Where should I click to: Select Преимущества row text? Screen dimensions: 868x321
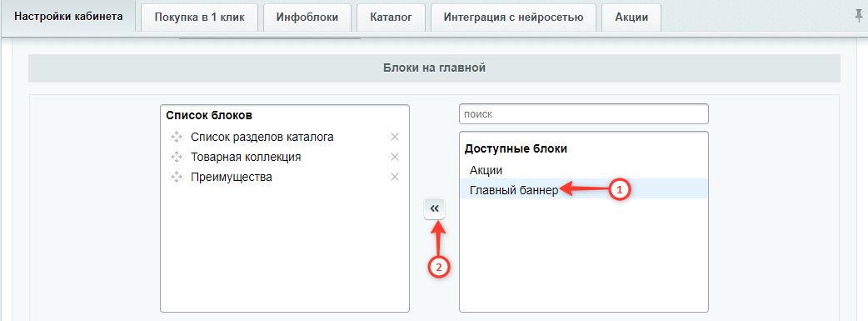click(x=232, y=178)
